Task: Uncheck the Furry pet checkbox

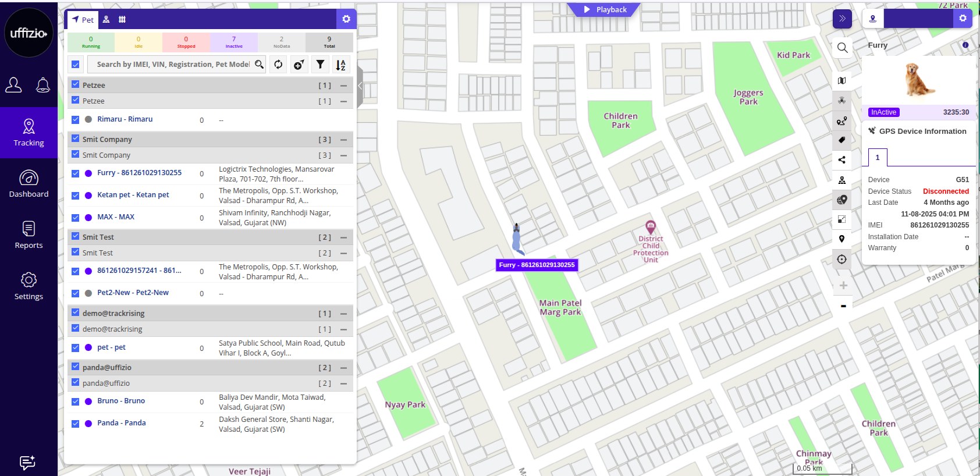Action: (x=76, y=173)
